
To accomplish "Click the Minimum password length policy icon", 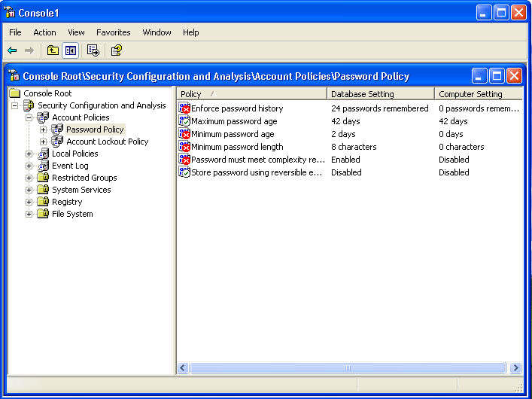I will click(x=184, y=147).
